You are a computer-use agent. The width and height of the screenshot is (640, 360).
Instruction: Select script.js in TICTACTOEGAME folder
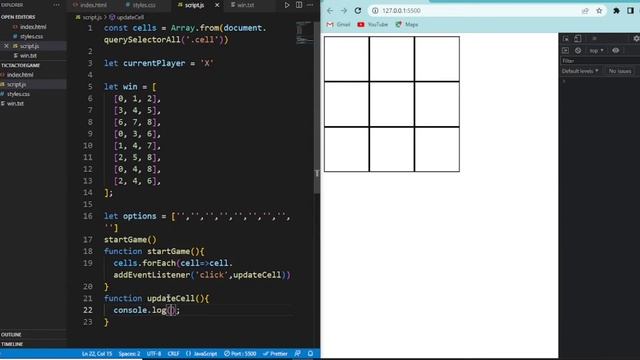16,84
